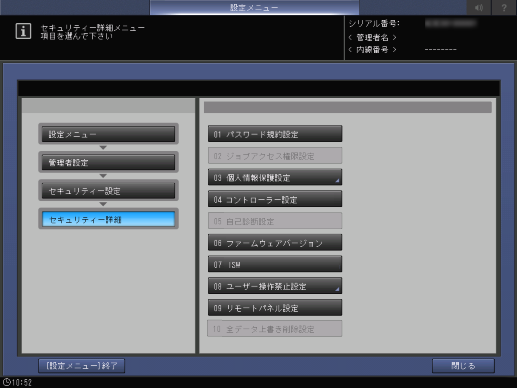Open help with the question mark icon
517x388 pixels.
pos(504,7)
